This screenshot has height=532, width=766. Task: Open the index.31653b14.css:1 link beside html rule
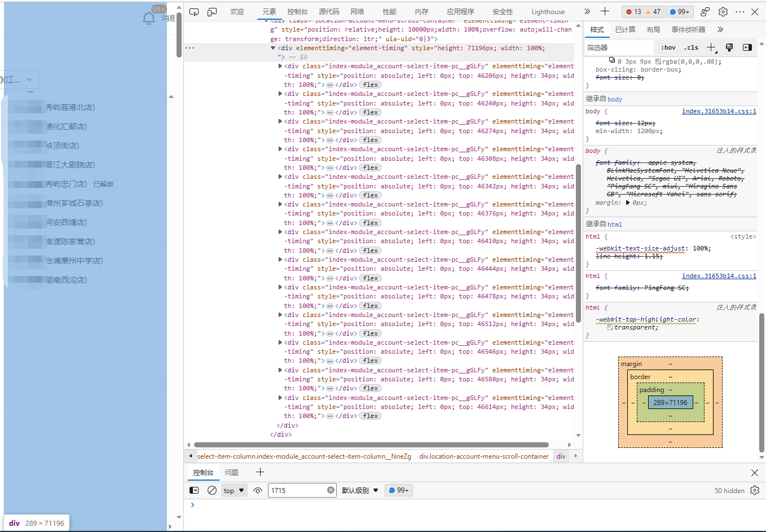(719, 276)
